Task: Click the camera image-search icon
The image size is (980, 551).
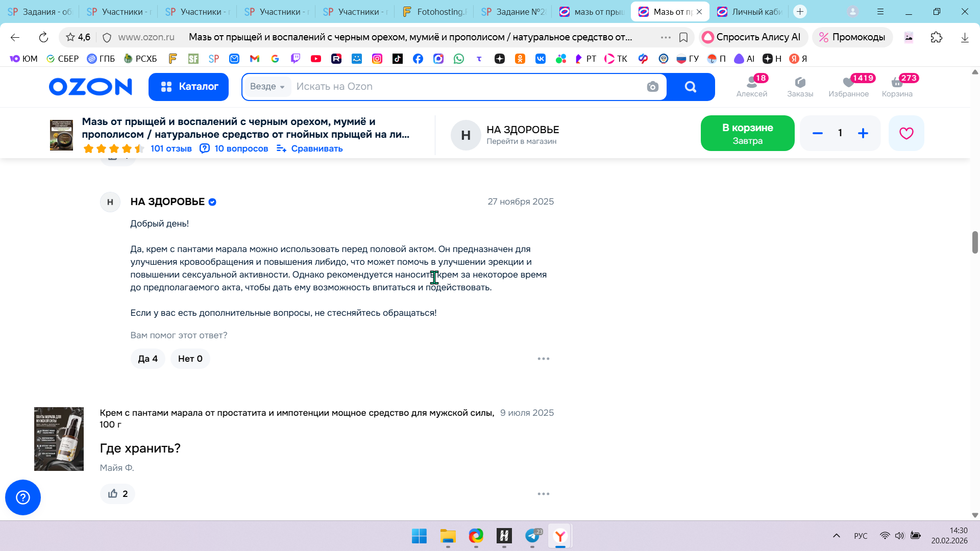Action: point(652,87)
